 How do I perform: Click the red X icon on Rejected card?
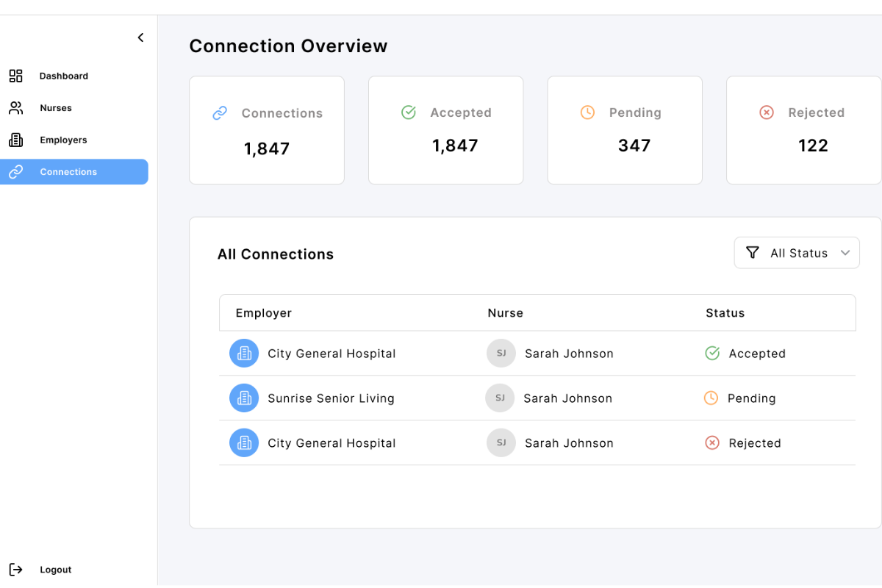pos(767,112)
